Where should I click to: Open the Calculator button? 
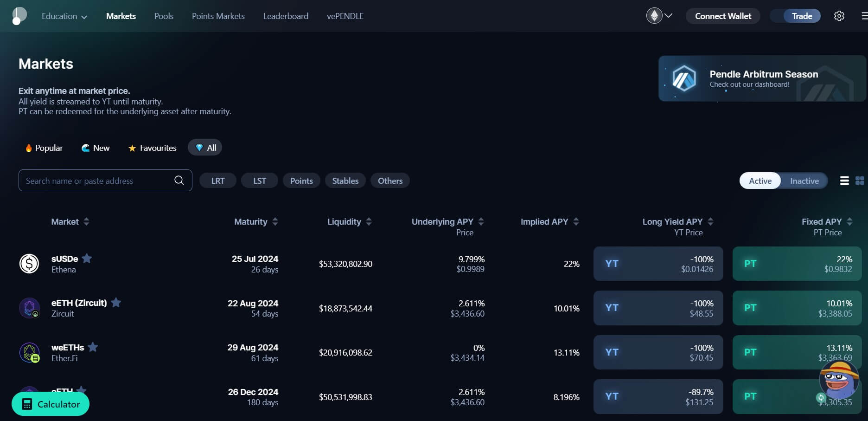click(51, 404)
